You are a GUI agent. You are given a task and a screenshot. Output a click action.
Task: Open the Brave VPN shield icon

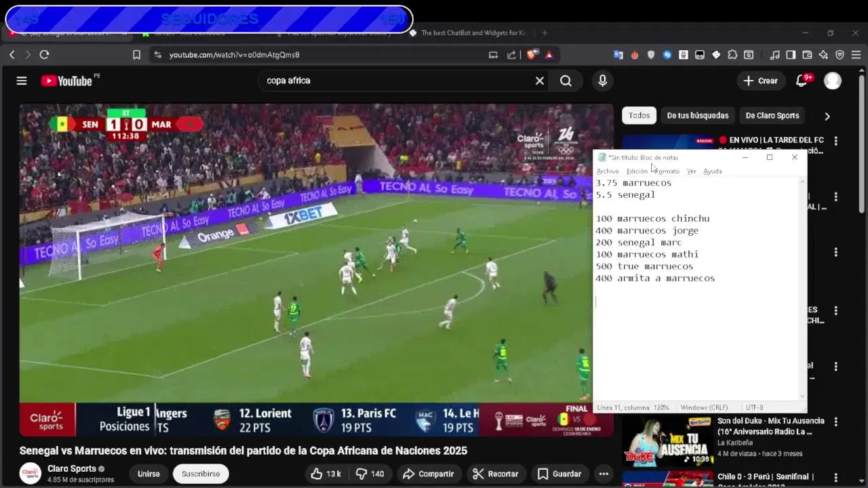pos(840,55)
